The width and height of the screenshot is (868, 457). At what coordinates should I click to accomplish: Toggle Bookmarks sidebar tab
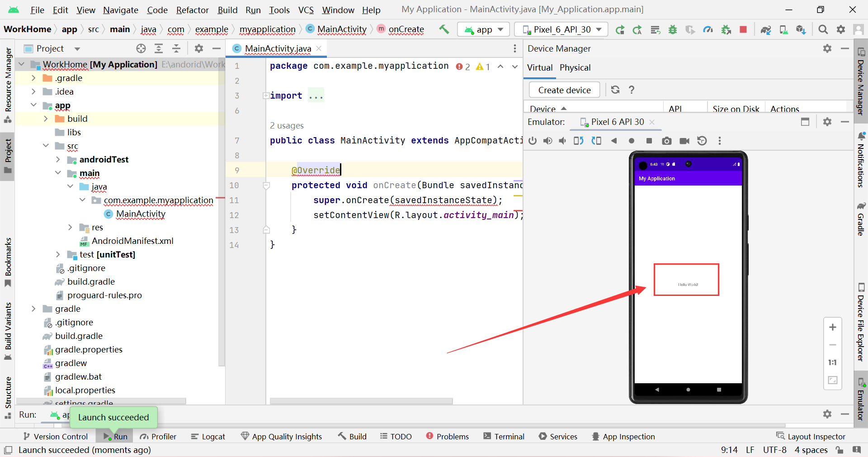tap(8, 262)
